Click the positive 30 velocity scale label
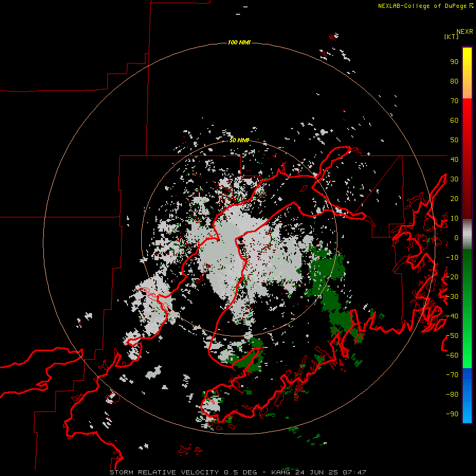Screen dimensions: 476x476 tap(454, 179)
